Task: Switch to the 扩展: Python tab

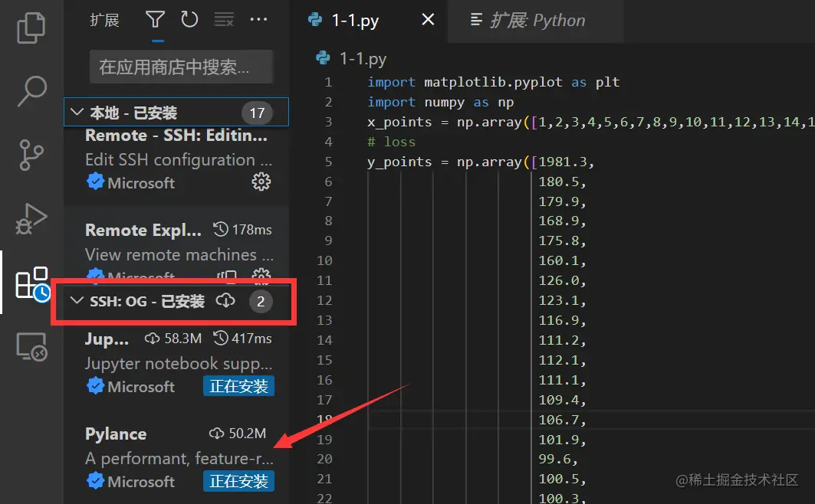Action: click(535, 20)
